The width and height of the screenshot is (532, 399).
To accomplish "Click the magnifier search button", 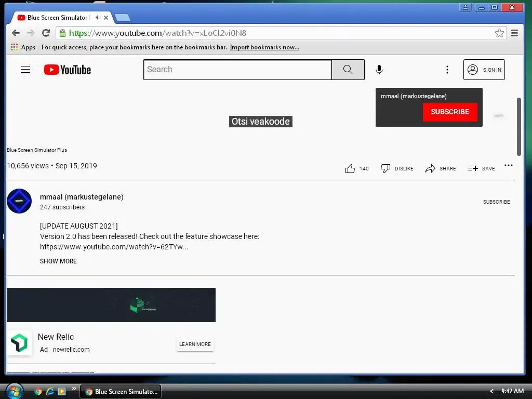I will coord(348,70).
